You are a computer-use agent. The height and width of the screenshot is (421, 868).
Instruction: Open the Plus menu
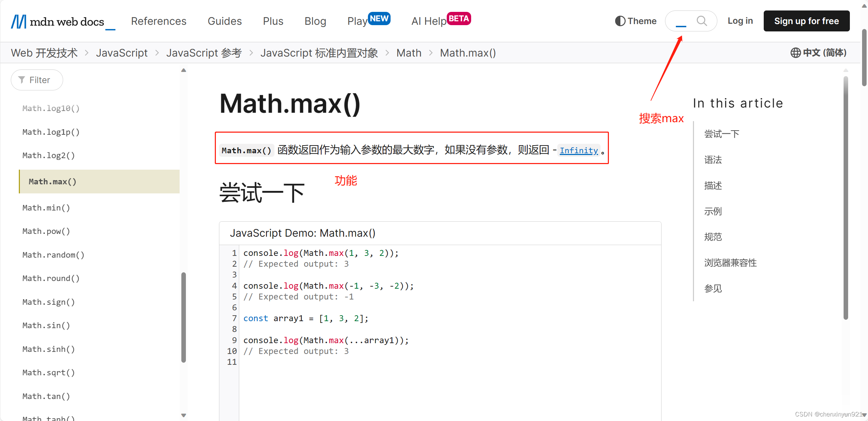click(x=273, y=21)
